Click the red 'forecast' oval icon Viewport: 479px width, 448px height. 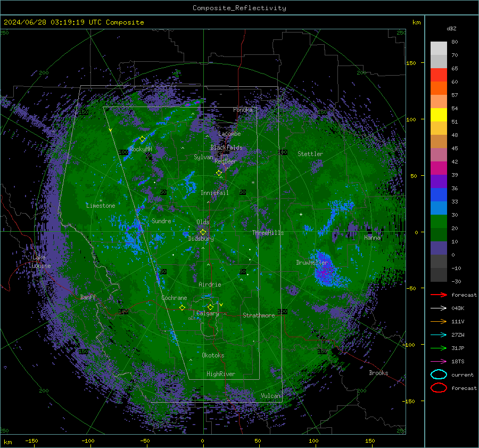(x=439, y=388)
